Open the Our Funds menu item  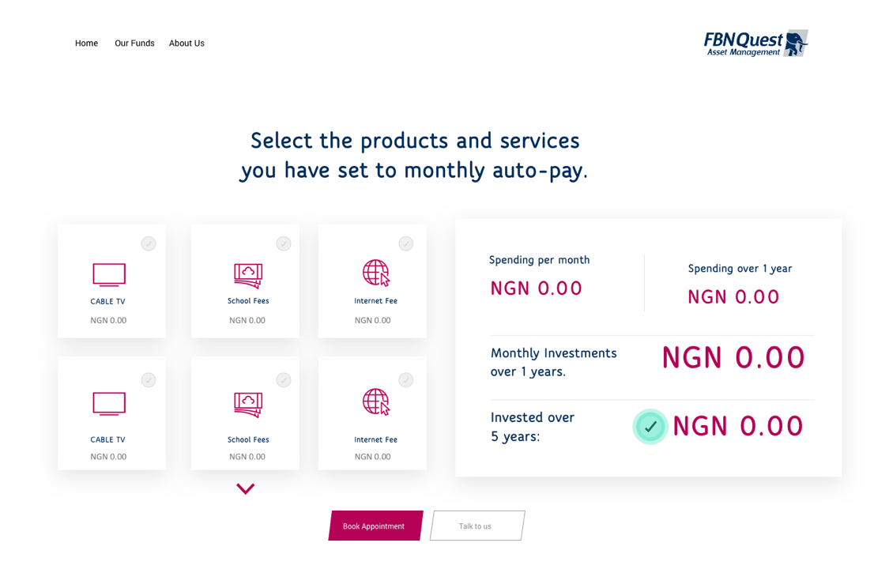pyautogui.click(x=134, y=43)
